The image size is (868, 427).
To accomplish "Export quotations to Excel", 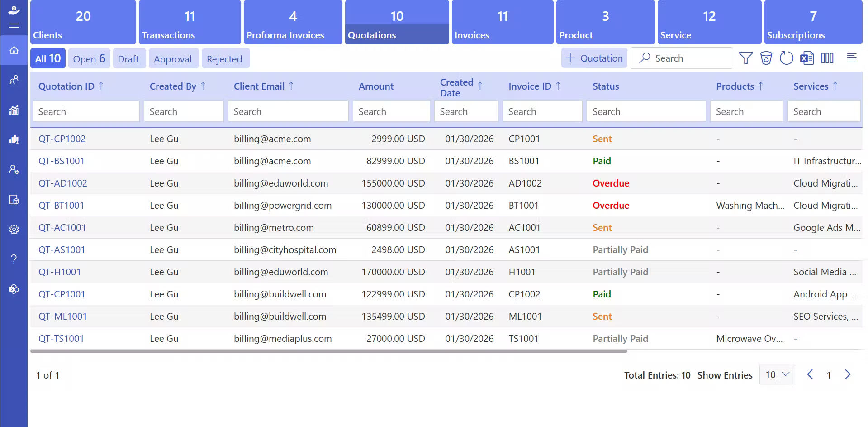I will click(x=807, y=58).
